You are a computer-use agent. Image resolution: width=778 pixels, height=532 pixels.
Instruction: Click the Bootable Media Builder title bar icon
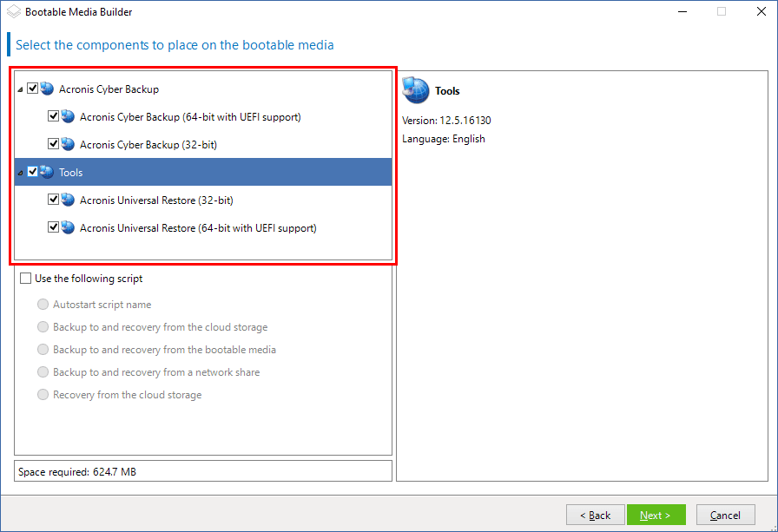pos(14,12)
